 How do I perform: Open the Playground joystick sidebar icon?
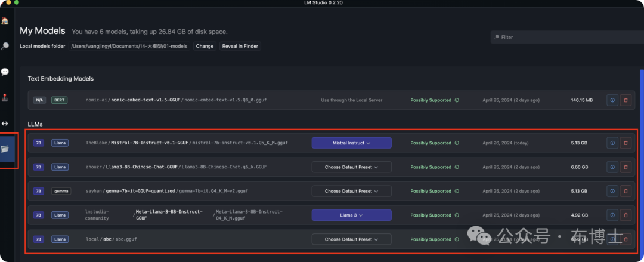[5, 98]
